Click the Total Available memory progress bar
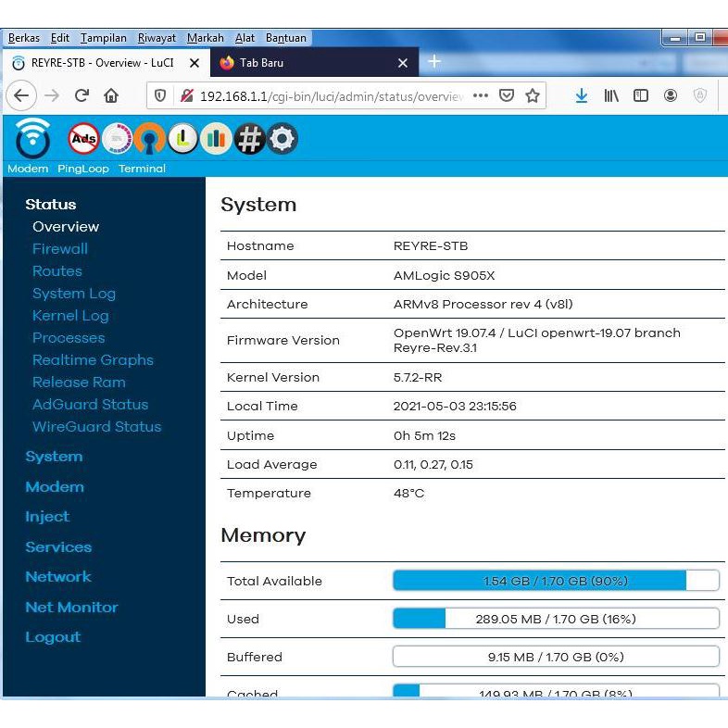The height and width of the screenshot is (728, 728). point(556,581)
